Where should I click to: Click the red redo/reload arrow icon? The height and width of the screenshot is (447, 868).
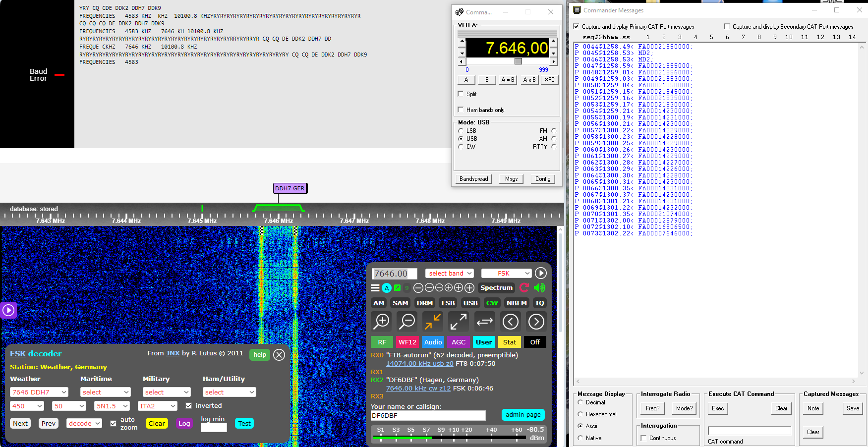524,287
